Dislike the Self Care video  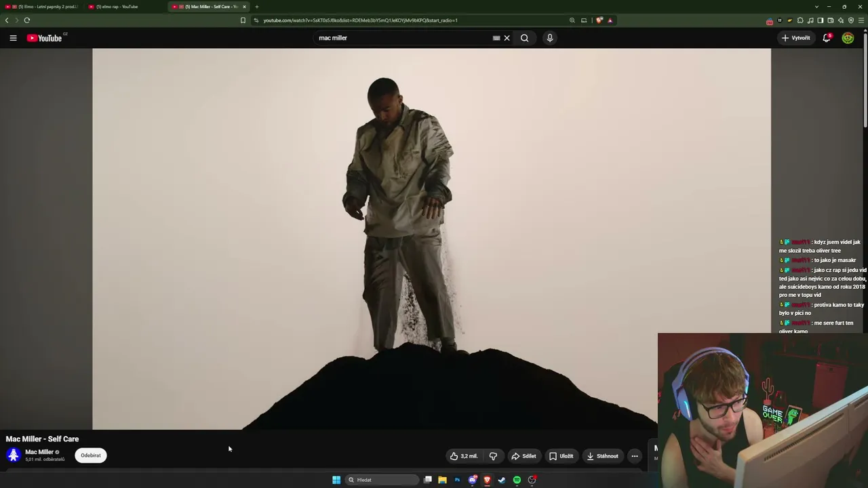tap(493, 456)
